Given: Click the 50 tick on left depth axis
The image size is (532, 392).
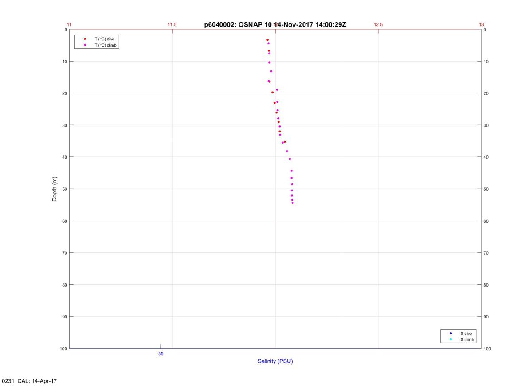Looking at the screenshot, I should pos(64,189).
